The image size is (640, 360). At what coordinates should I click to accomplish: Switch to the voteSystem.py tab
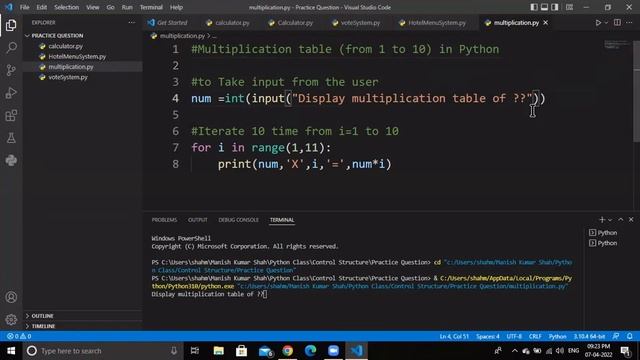tap(356, 23)
